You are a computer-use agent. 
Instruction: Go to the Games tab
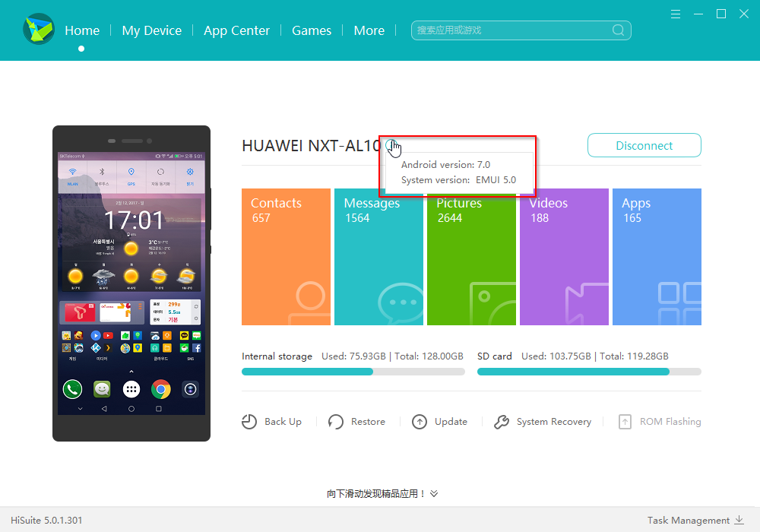312,30
